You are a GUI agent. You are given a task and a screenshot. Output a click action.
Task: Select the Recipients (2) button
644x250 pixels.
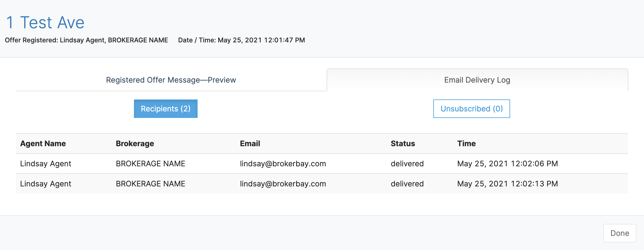(x=165, y=109)
